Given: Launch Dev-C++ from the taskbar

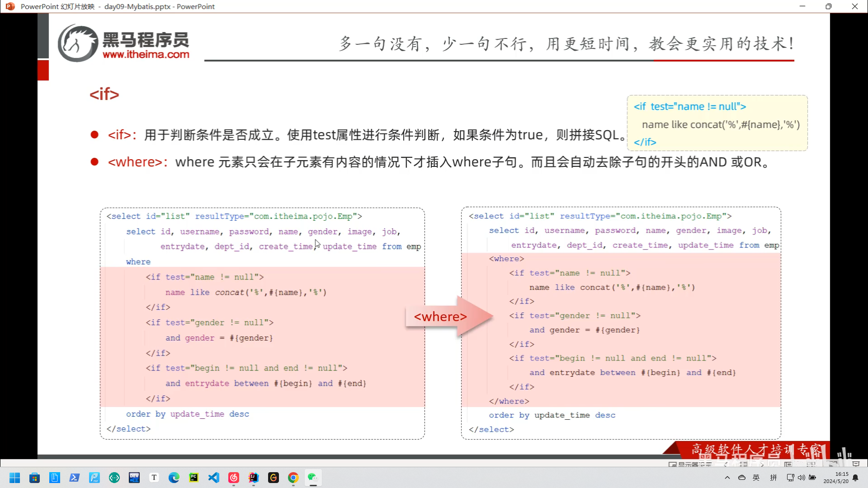Looking at the screenshot, I should click(134, 478).
